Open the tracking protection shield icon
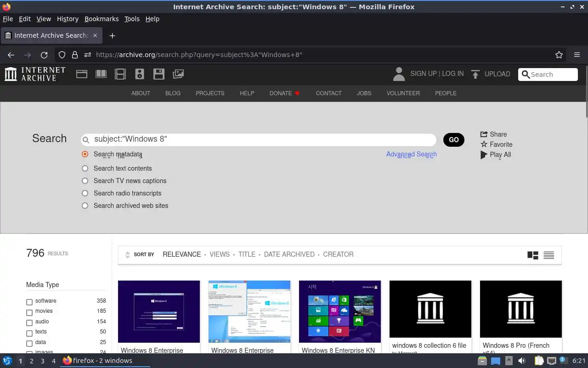This screenshot has height=368, width=588. [x=62, y=55]
